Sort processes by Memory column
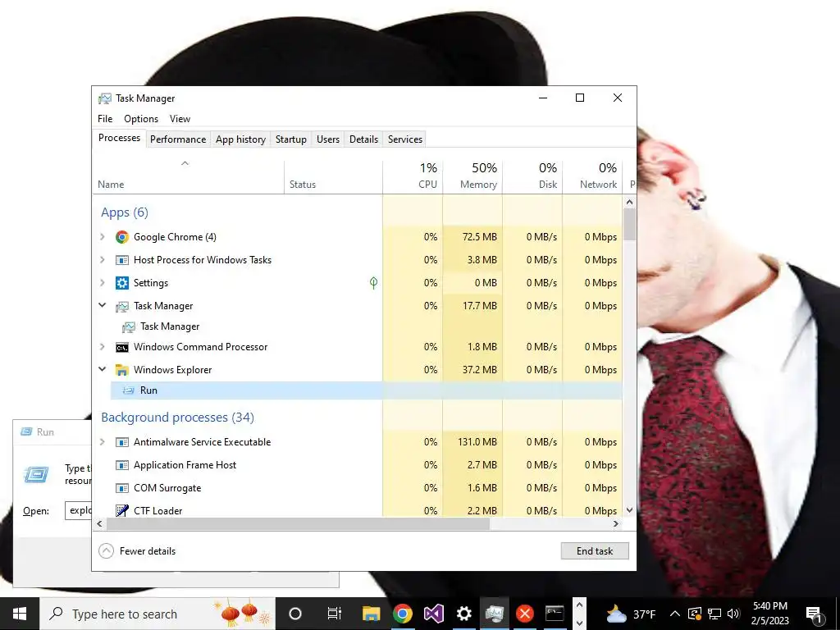Screen dimensions: 840x630 click(x=472, y=176)
